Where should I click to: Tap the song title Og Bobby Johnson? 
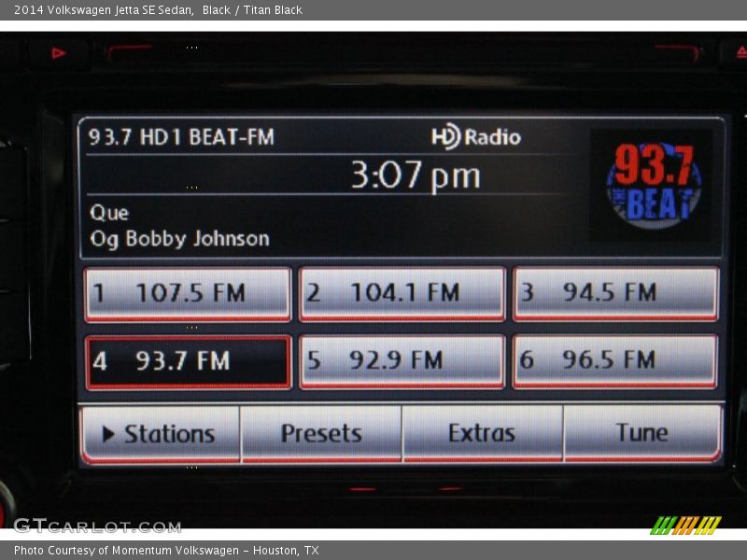tap(179, 239)
